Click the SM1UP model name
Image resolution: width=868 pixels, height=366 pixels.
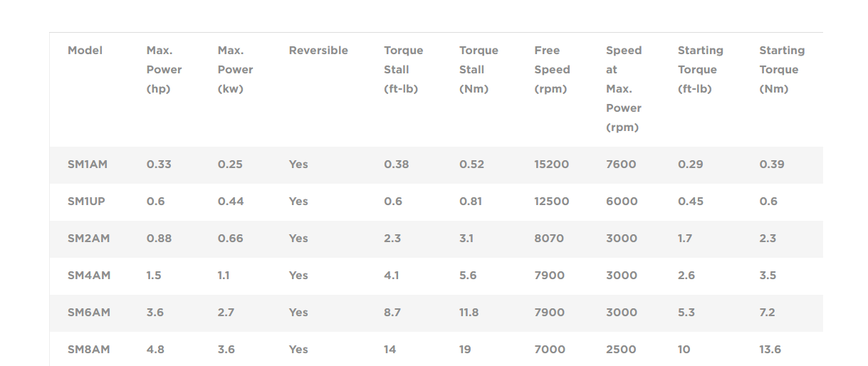(86, 202)
